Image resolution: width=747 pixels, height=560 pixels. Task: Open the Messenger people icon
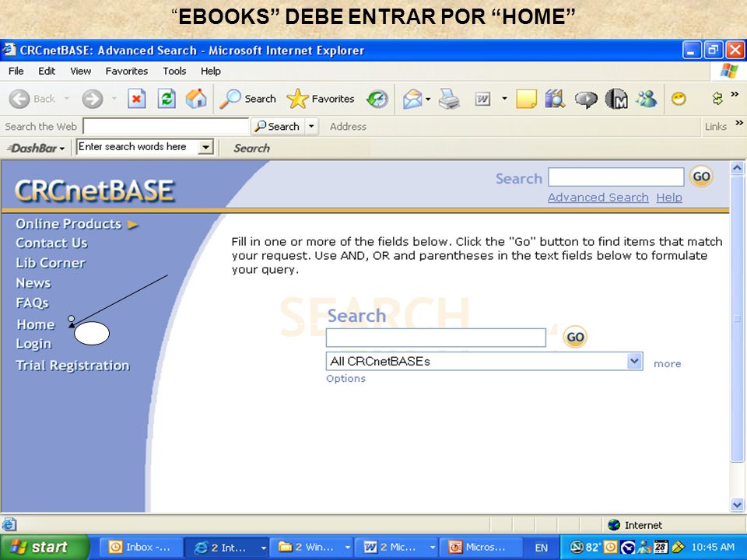(647, 99)
